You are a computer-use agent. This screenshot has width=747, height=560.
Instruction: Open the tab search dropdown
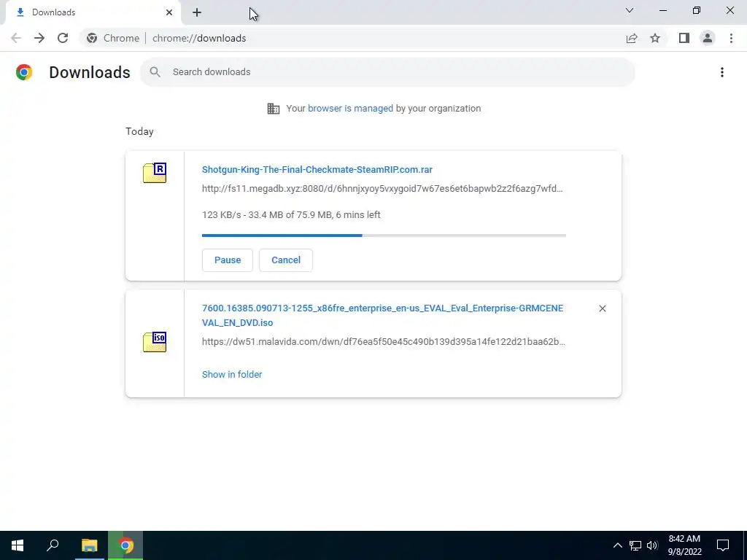tap(630, 10)
